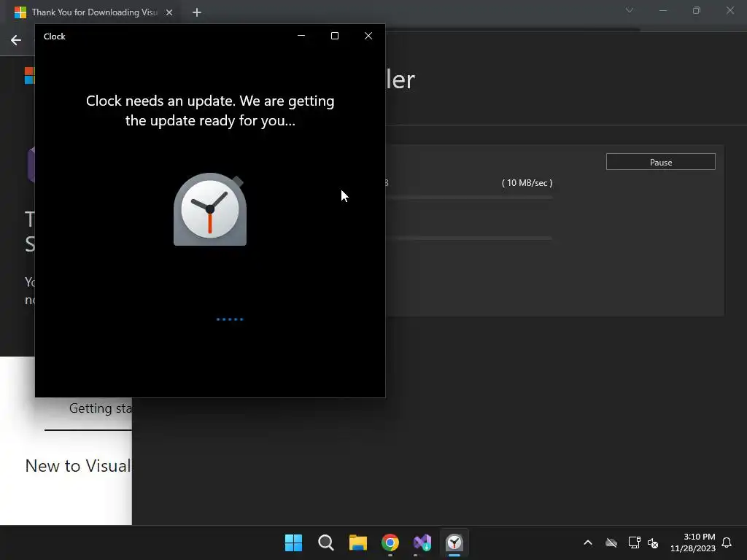Click the New to Visual heading
Image resolution: width=747 pixels, height=560 pixels.
pos(78,466)
